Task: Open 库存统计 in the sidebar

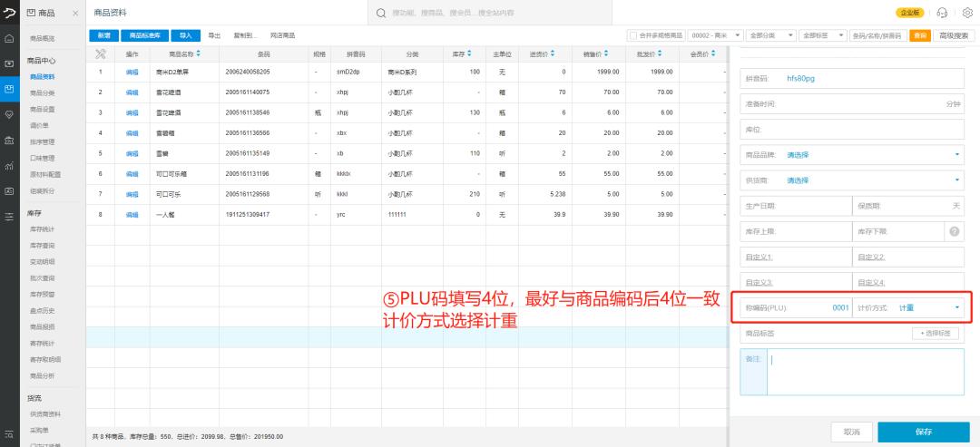Action: [43, 229]
